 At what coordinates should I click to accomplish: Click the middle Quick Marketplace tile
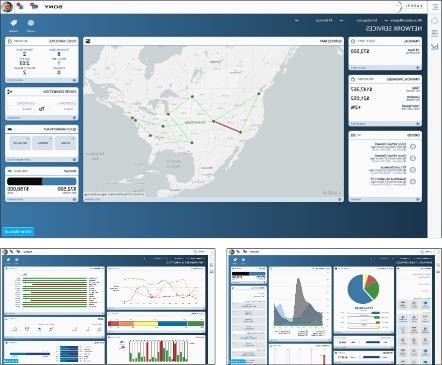[43, 143]
